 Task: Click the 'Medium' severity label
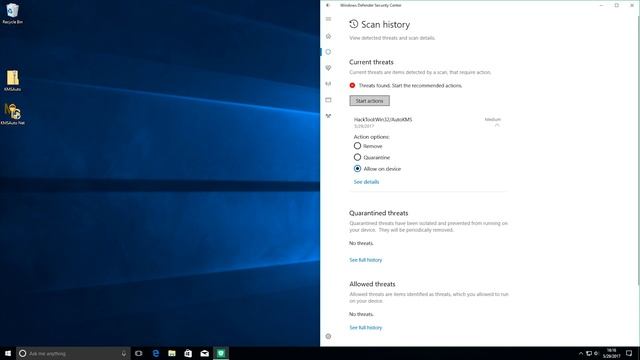(493, 119)
